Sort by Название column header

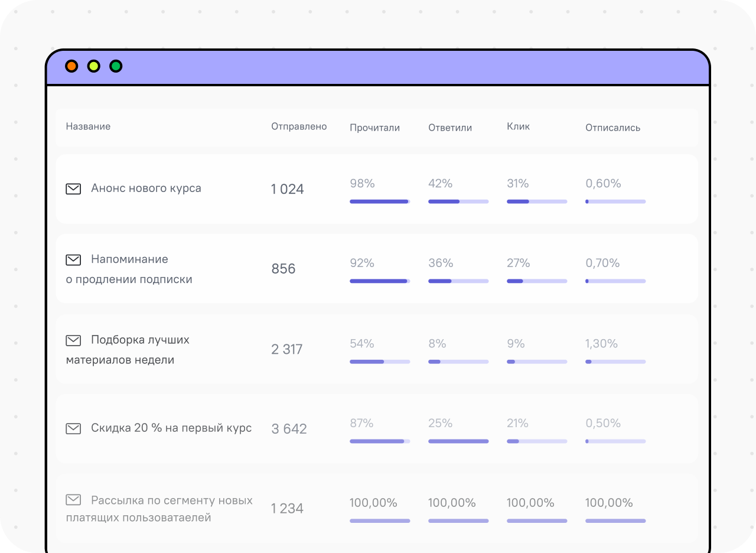pos(88,126)
